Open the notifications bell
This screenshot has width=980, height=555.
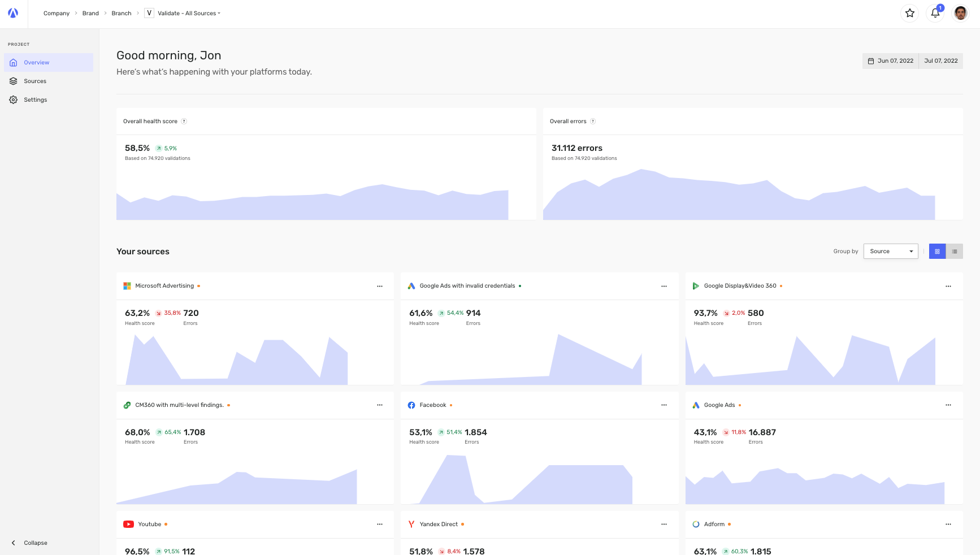pyautogui.click(x=935, y=13)
